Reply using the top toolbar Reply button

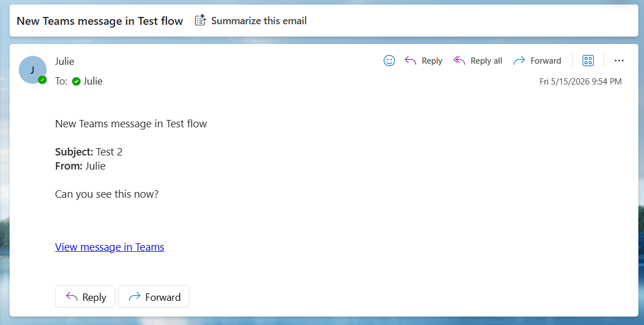point(424,61)
